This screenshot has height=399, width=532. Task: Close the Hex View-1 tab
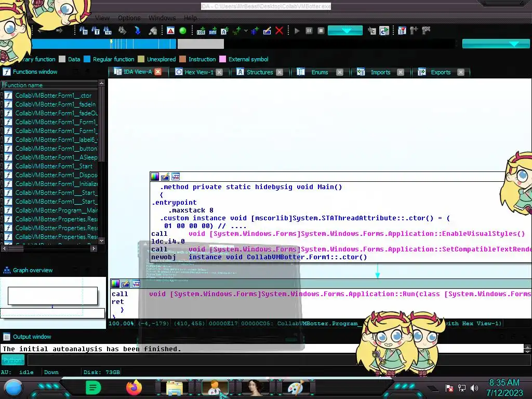coord(219,72)
